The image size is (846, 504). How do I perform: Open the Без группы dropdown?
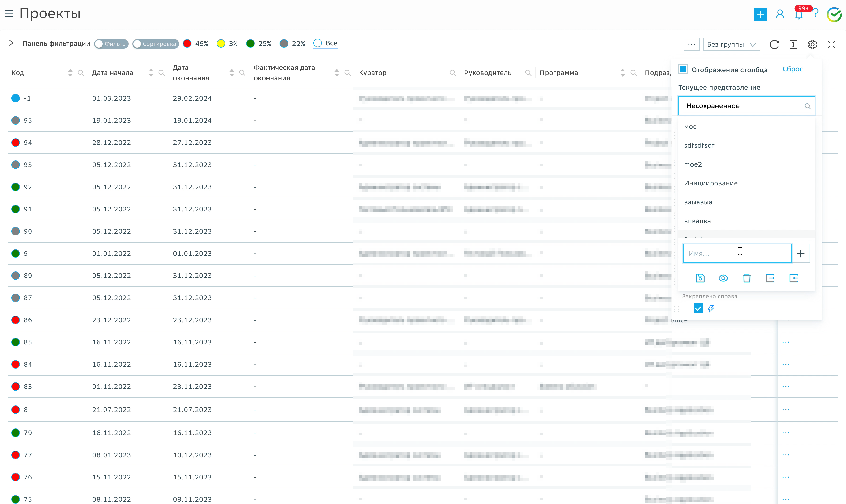pos(731,45)
